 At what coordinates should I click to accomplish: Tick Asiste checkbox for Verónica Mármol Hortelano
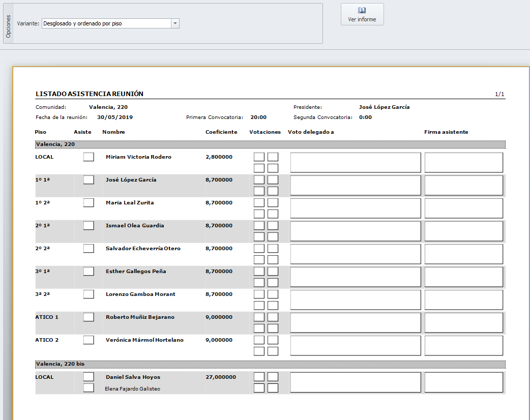[x=89, y=340]
